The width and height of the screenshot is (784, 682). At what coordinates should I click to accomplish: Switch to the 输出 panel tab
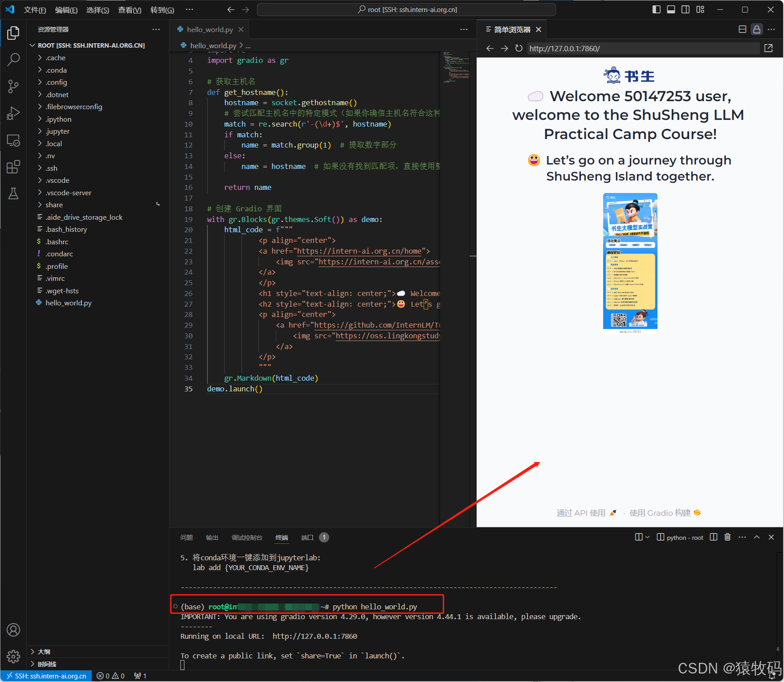pyautogui.click(x=212, y=538)
